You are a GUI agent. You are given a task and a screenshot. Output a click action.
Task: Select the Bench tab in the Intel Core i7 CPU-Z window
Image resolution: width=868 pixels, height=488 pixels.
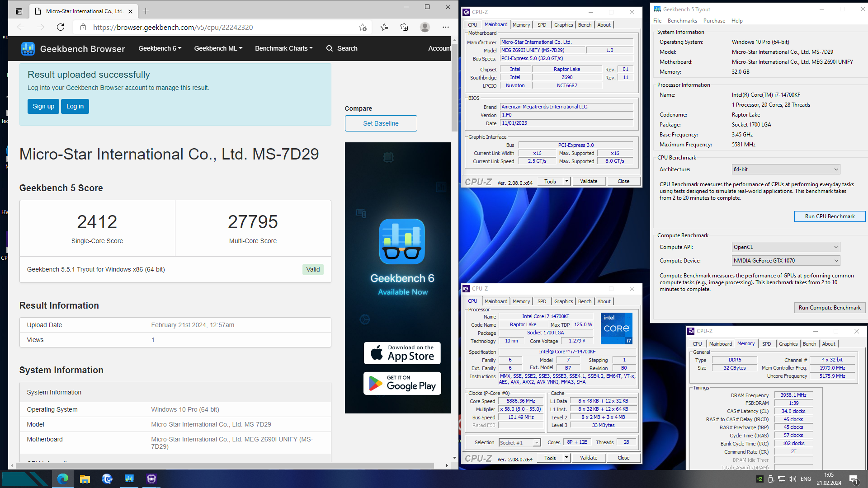tap(585, 301)
